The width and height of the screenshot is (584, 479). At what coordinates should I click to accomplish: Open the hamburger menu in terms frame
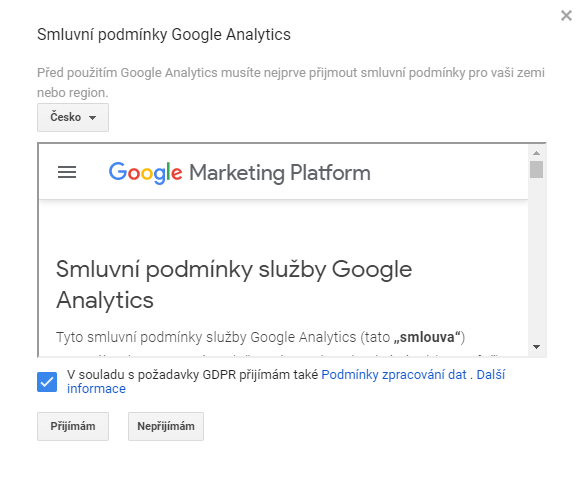pyautogui.click(x=67, y=172)
